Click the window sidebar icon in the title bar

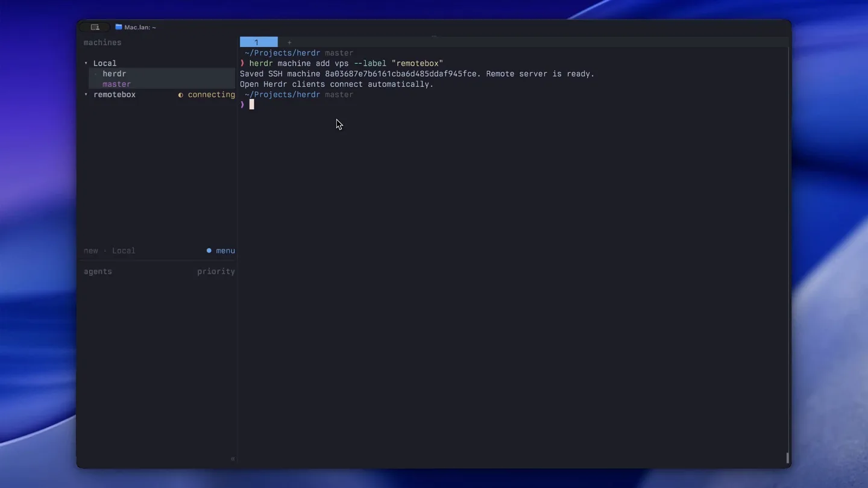point(95,27)
